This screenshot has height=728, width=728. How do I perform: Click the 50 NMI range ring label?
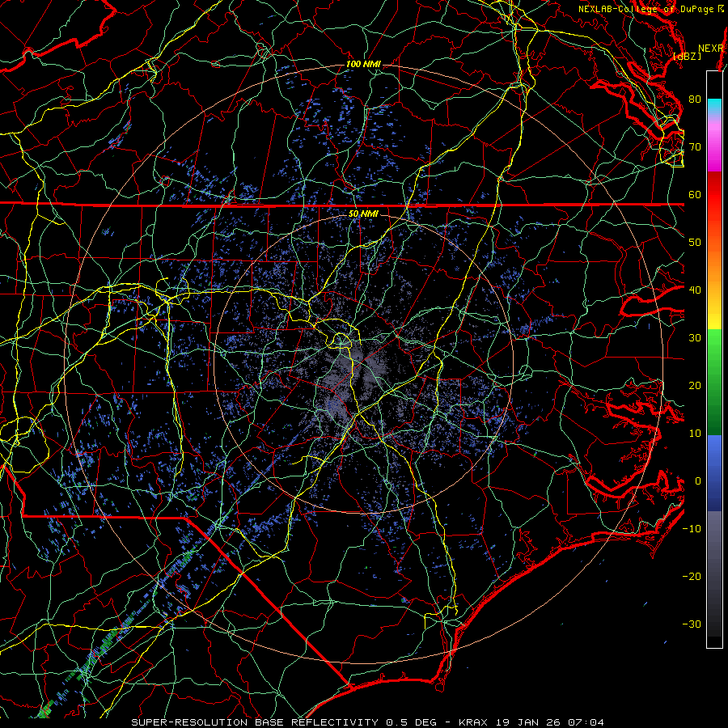[363, 214]
